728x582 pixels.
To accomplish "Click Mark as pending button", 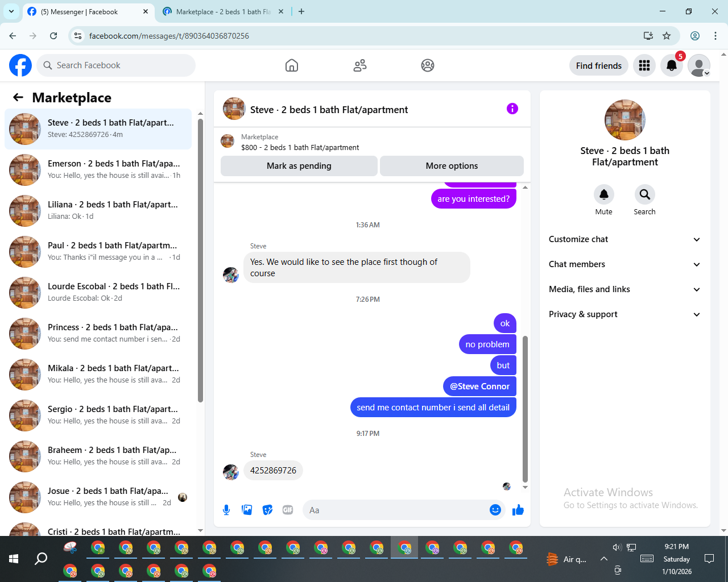I will point(299,166).
